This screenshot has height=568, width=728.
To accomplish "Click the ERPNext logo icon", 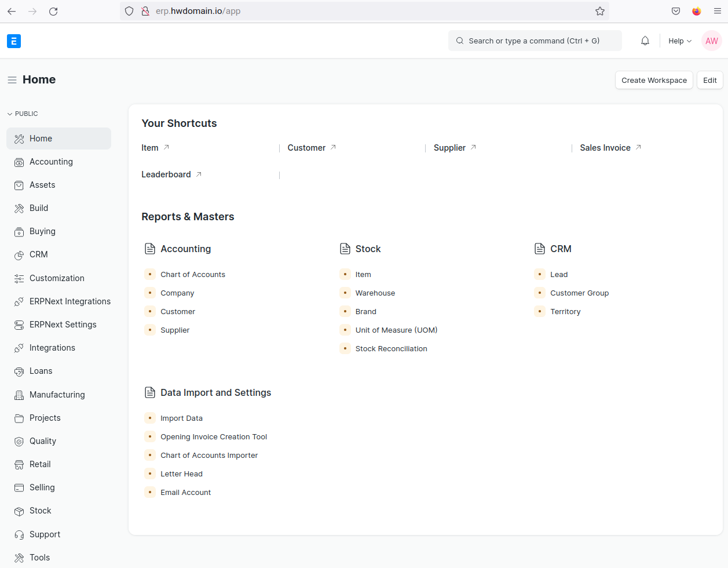I will (14, 41).
